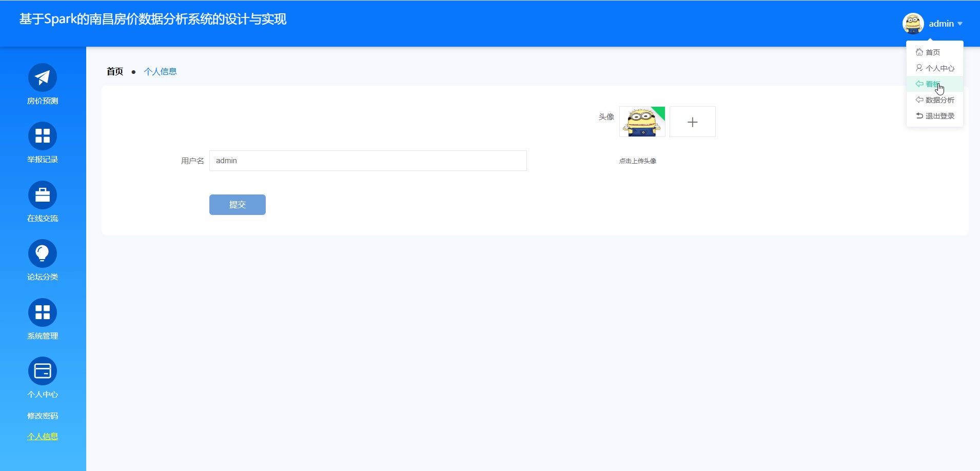Click the 用户名 field label
Viewport: 980px width, 471px height.
pos(192,161)
